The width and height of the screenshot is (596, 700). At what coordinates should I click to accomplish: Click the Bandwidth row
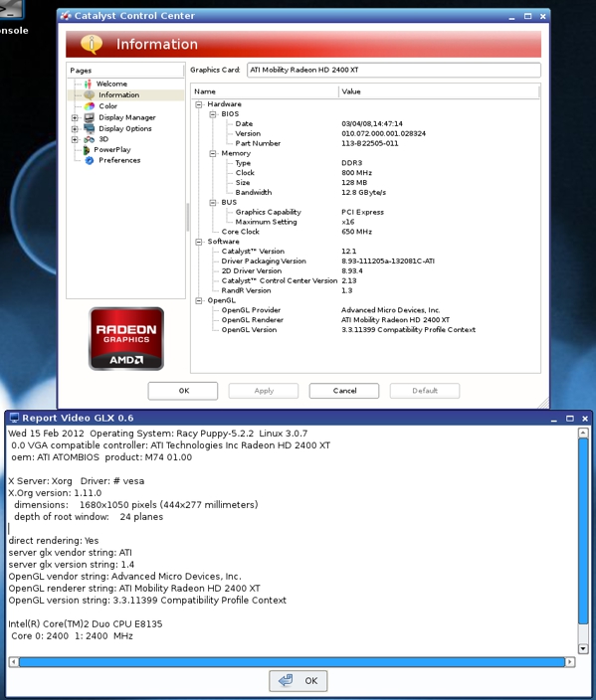click(365, 193)
